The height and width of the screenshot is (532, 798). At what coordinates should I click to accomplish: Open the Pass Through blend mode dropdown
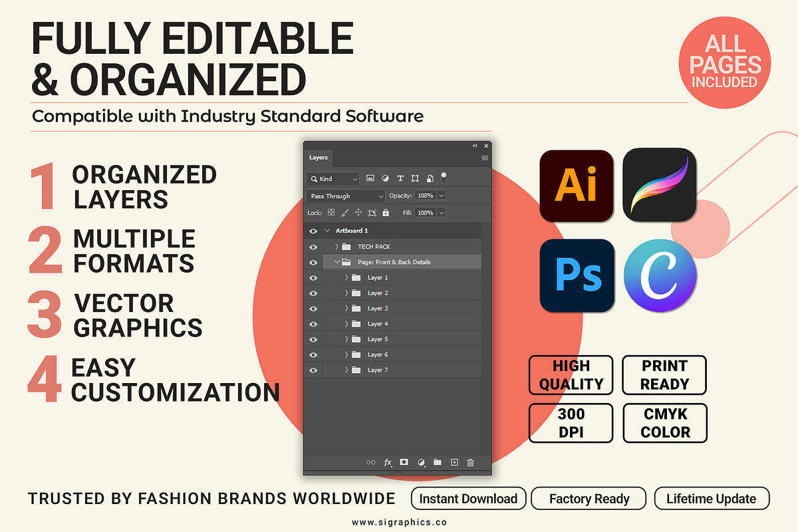click(x=346, y=196)
